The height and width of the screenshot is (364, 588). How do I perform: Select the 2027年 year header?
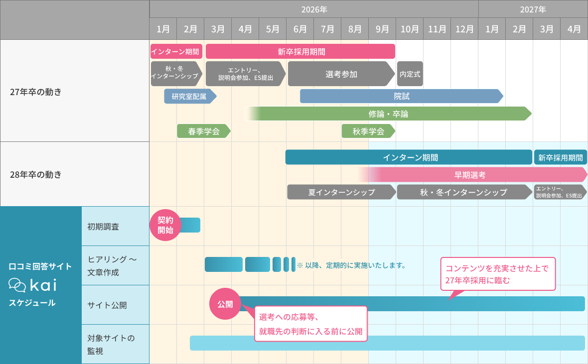click(x=533, y=9)
